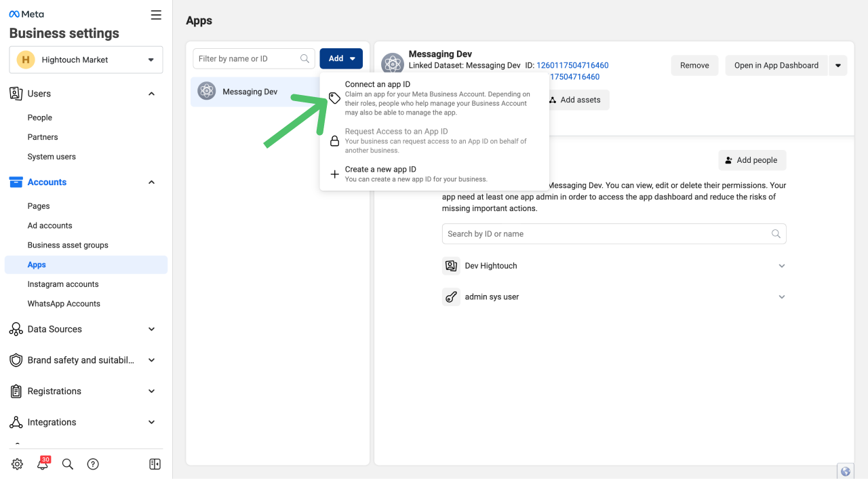Screen dimensions: 868x479
Task: Click the settings gear icon
Action: [x=18, y=464]
